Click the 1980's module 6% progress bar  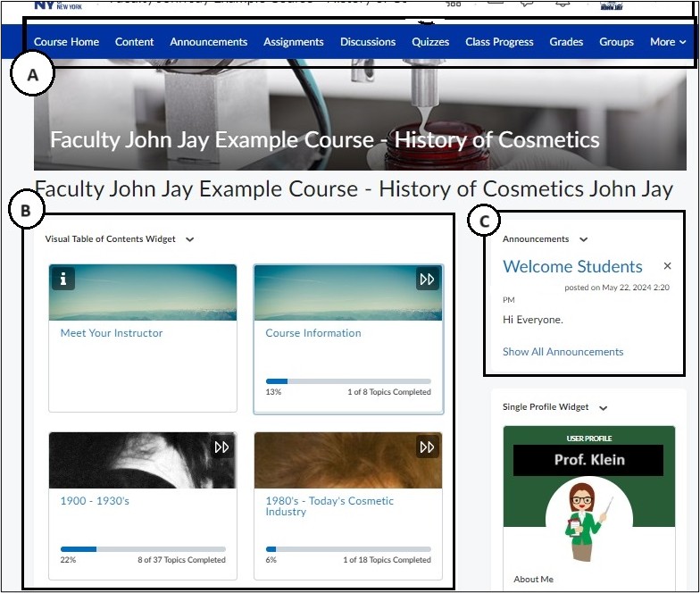point(348,549)
